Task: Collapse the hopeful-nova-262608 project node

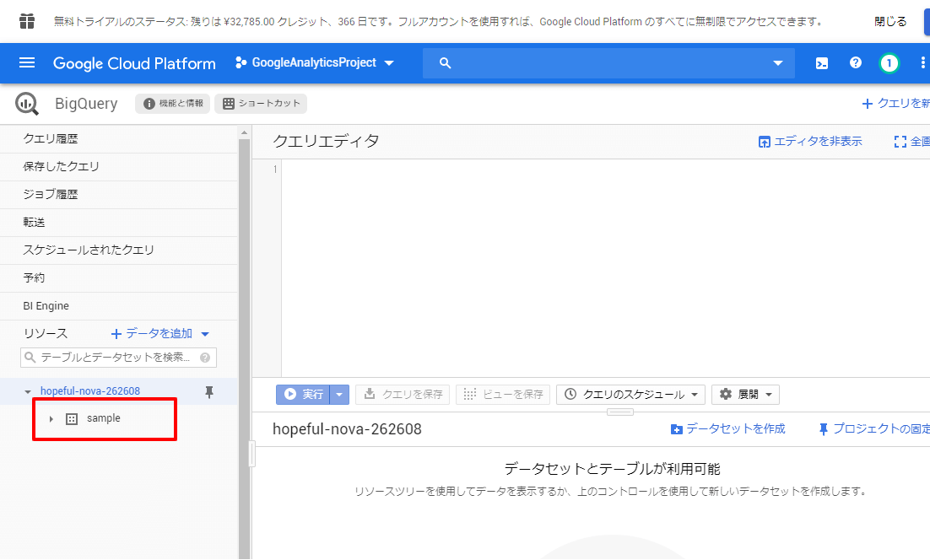Action: [x=28, y=392]
